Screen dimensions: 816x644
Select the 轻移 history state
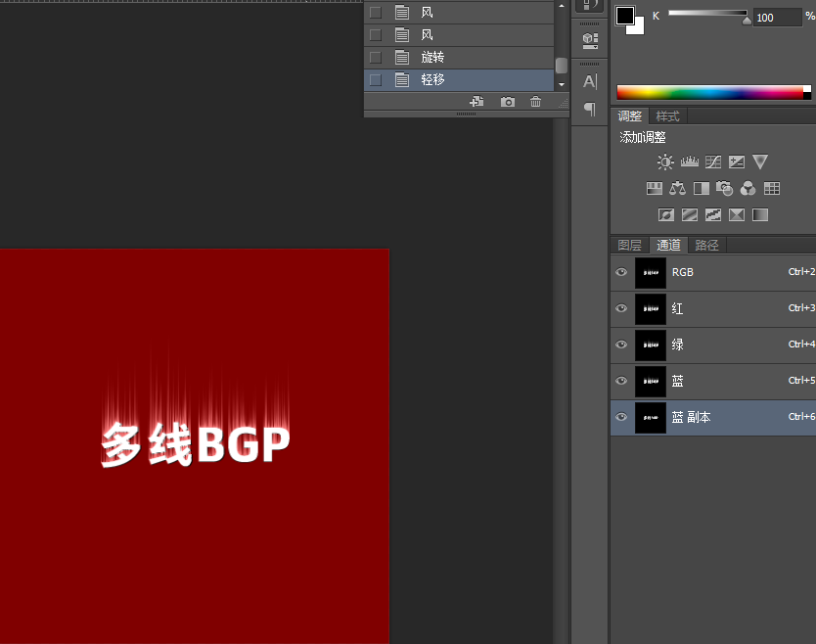[x=459, y=80]
